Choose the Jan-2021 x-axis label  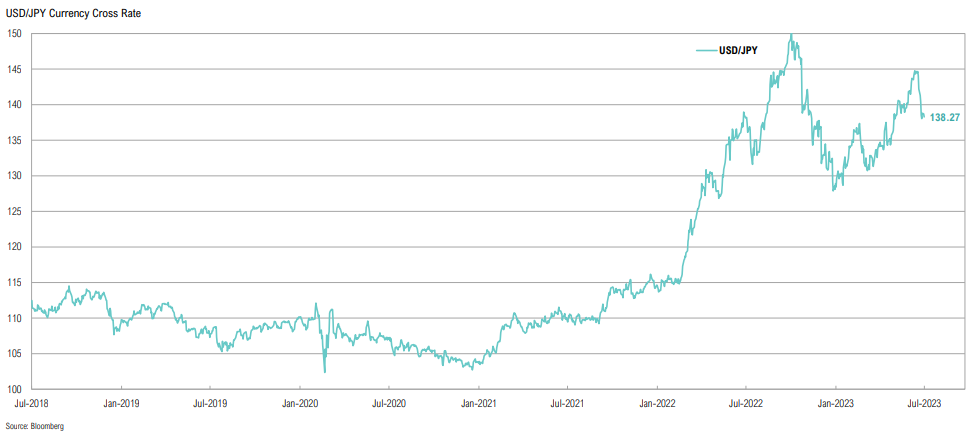[479, 404]
